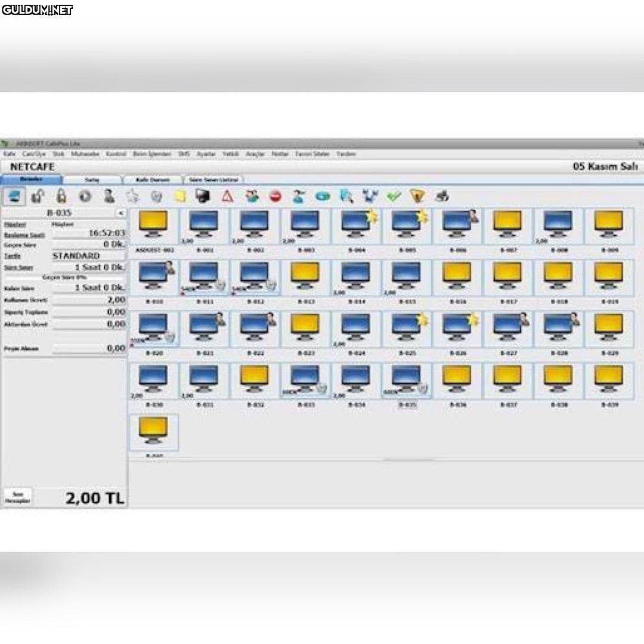Click the STANDARD tariff field
The height and width of the screenshot is (644, 644).
(88, 256)
